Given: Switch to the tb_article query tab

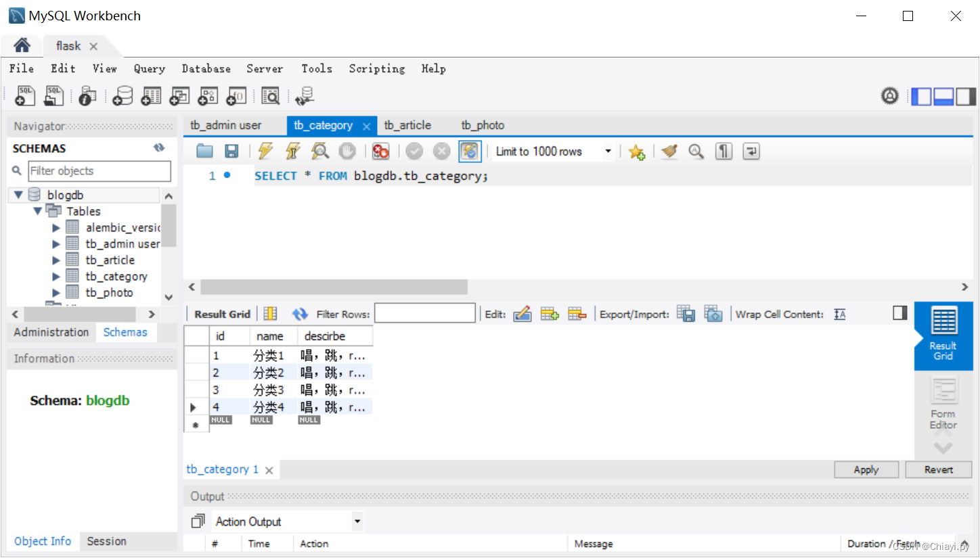Looking at the screenshot, I should click(x=407, y=125).
